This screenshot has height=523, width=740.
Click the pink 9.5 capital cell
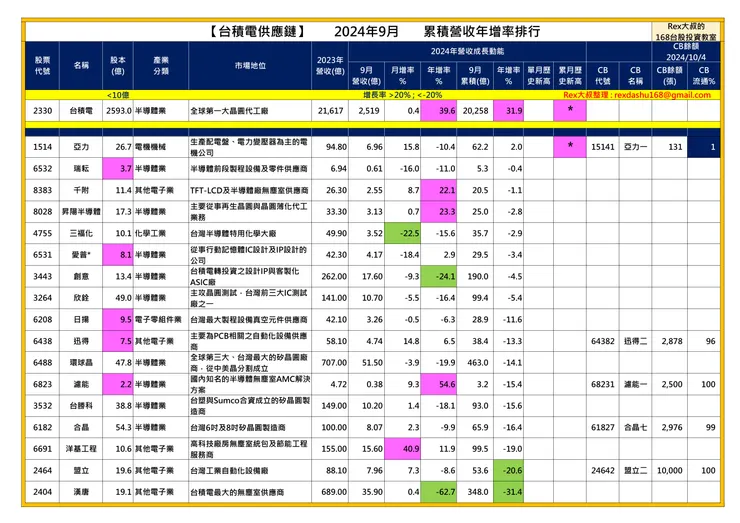coord(118,320)
